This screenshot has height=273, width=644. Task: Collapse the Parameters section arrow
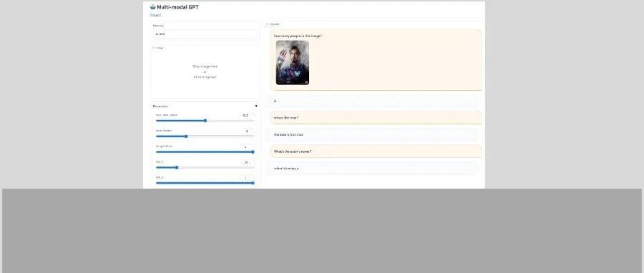pos(256,106)
